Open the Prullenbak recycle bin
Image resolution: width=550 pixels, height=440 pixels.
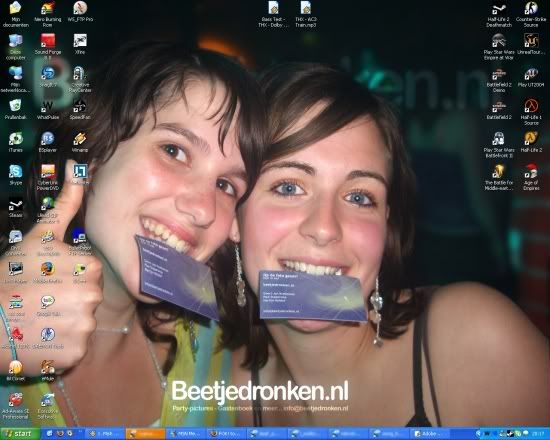[15, 109]
